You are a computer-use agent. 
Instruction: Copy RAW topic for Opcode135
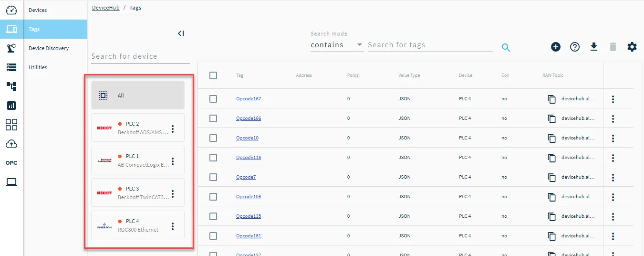(552, 217)
